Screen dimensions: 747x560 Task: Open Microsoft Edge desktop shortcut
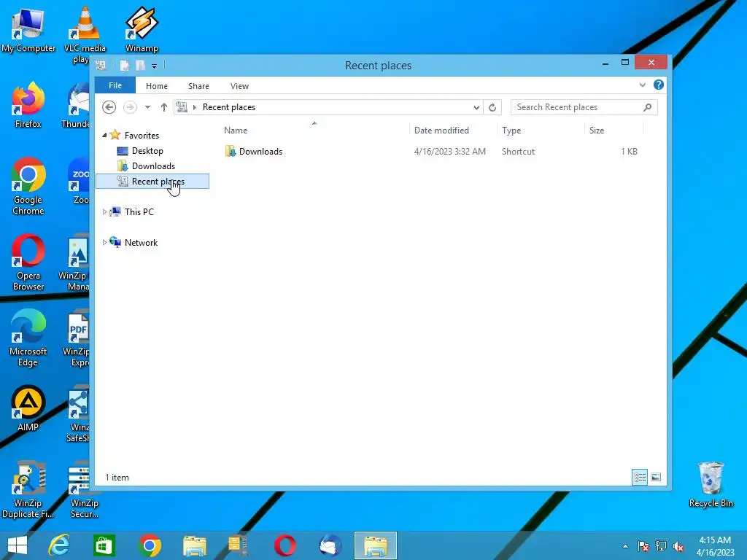pyautogui.click(x=28, y=337)
